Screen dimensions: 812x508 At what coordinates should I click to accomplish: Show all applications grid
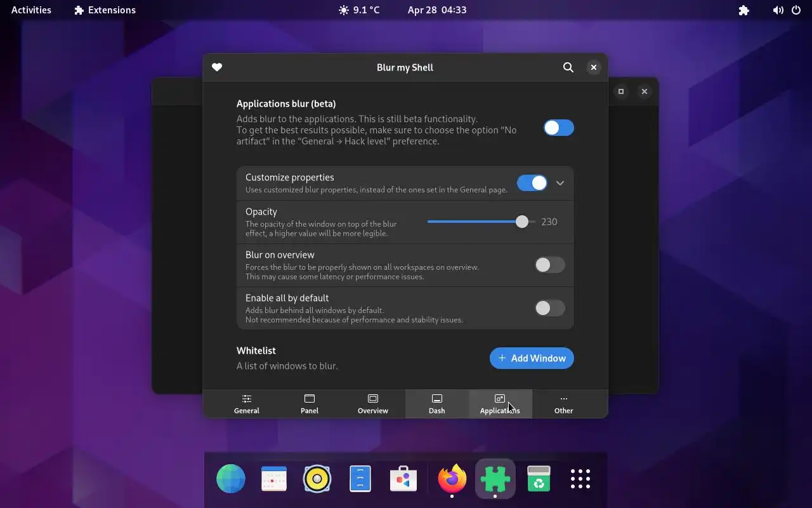click(580, 479)
